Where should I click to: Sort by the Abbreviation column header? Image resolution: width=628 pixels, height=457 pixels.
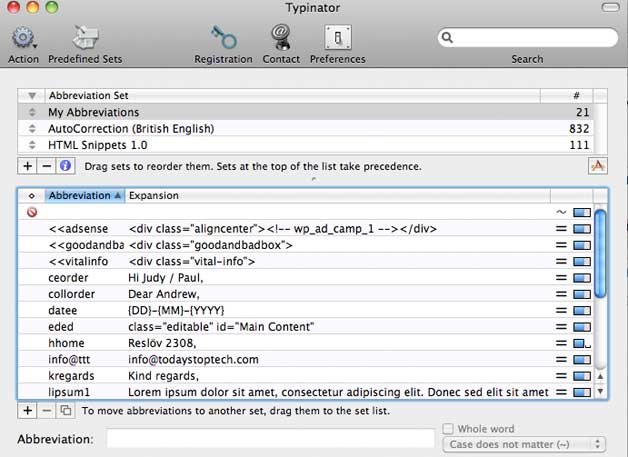(x=85, y=195)
